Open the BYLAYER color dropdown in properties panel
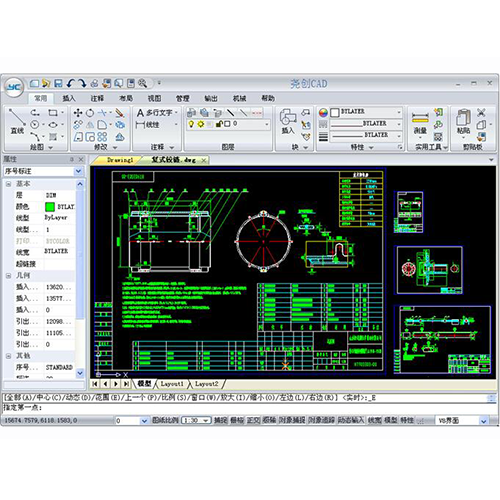500x500 pixels. 399,112
